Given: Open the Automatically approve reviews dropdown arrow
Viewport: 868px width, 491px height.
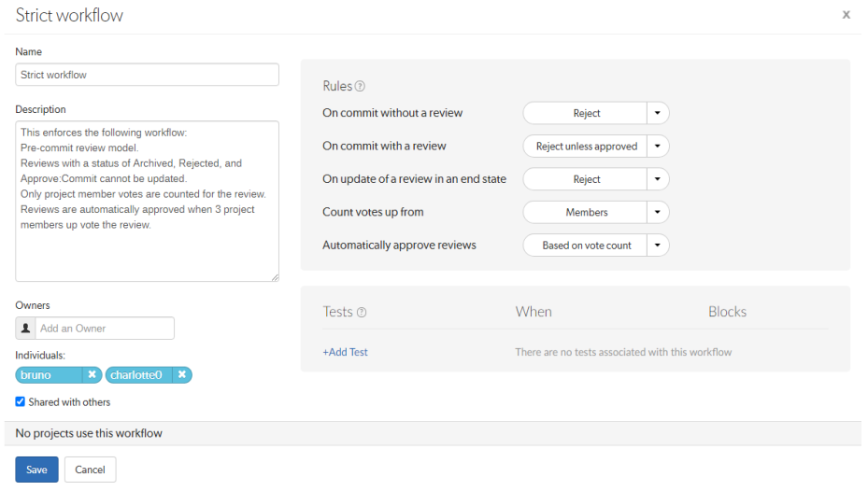Looking at the screenshot, I should click(658, 245).
